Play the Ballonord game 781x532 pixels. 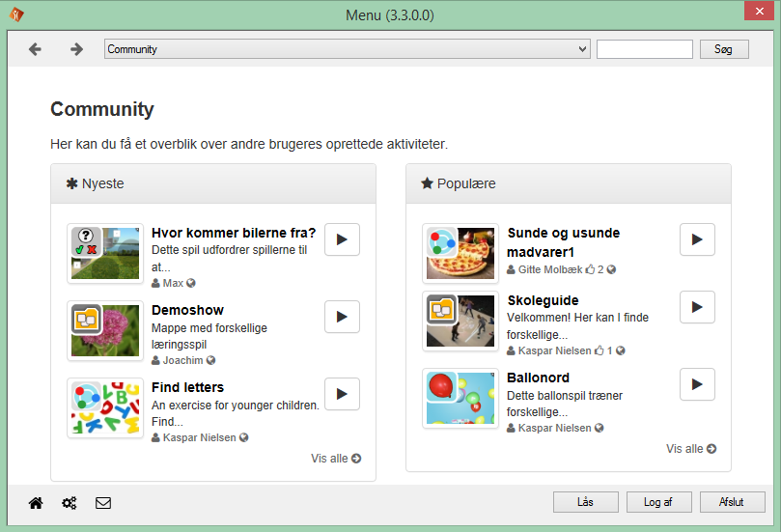[697, 384]
